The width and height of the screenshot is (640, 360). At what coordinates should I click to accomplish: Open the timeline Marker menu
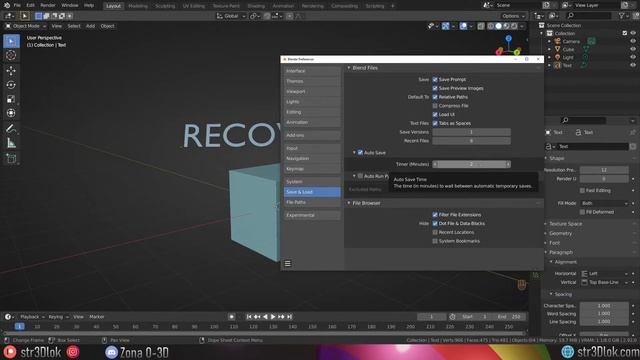point(97,317)
